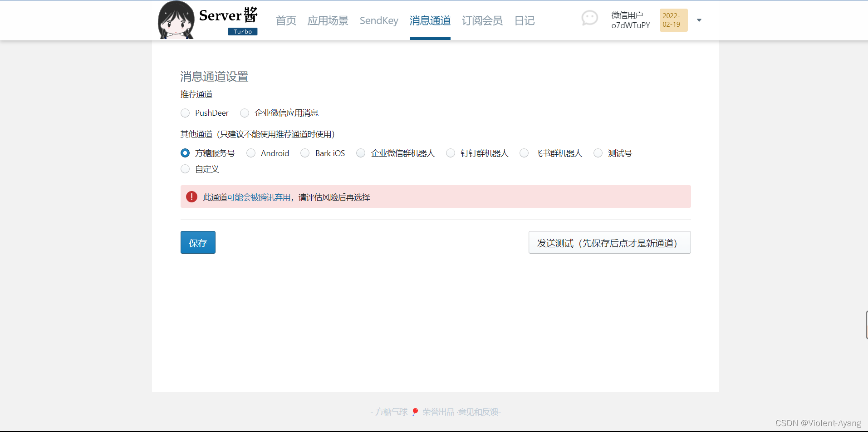Select the 企业微信群机器人 radio button
This screenshot has width=868, height=432.
click(x=361, y=153)
